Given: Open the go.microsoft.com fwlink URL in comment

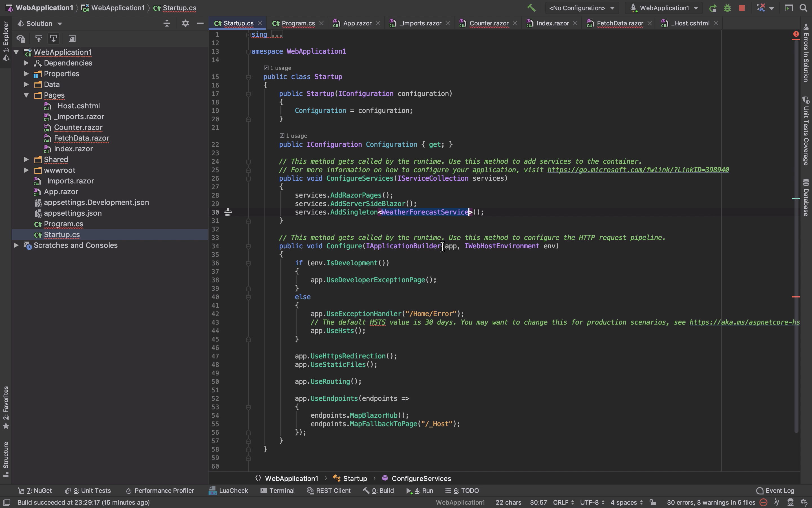Looking at the screenshot, I should pyautogui.click(x=638, y=170).
